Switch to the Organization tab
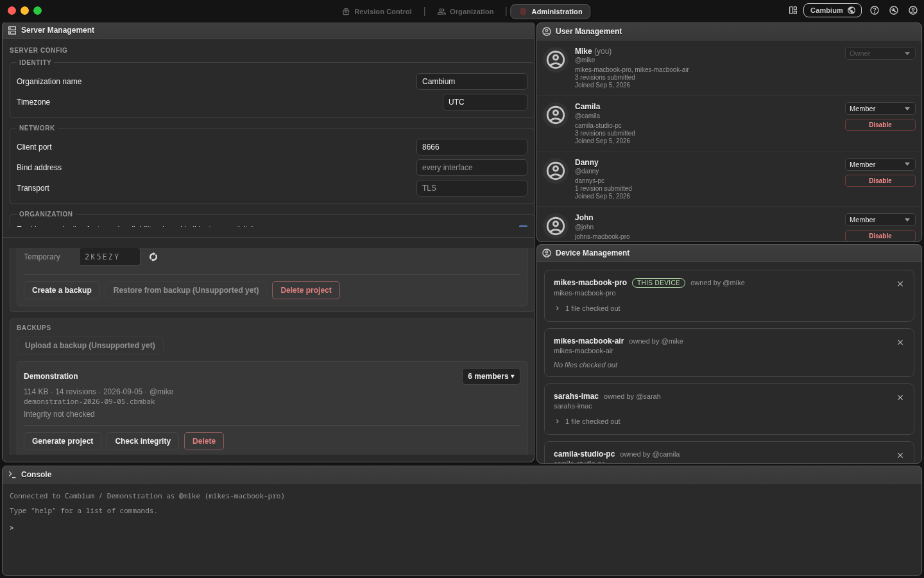Screen dimensions: 924x578 pos(466,12)
